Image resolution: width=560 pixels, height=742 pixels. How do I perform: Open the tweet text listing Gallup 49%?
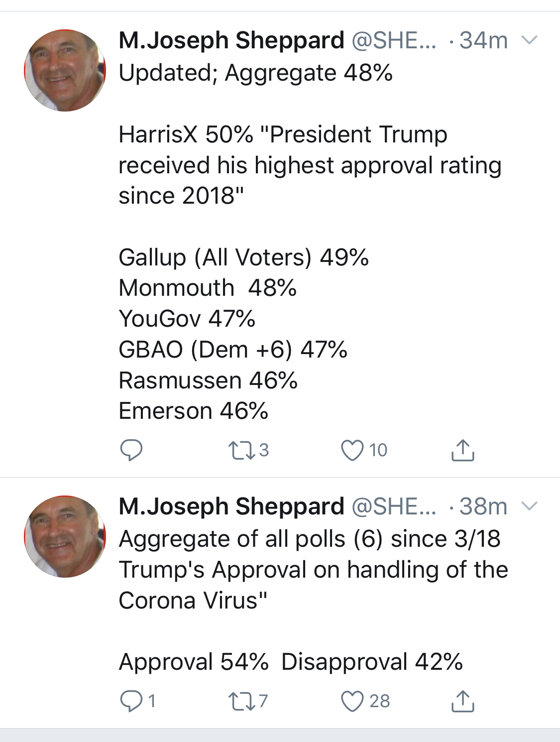243,257
